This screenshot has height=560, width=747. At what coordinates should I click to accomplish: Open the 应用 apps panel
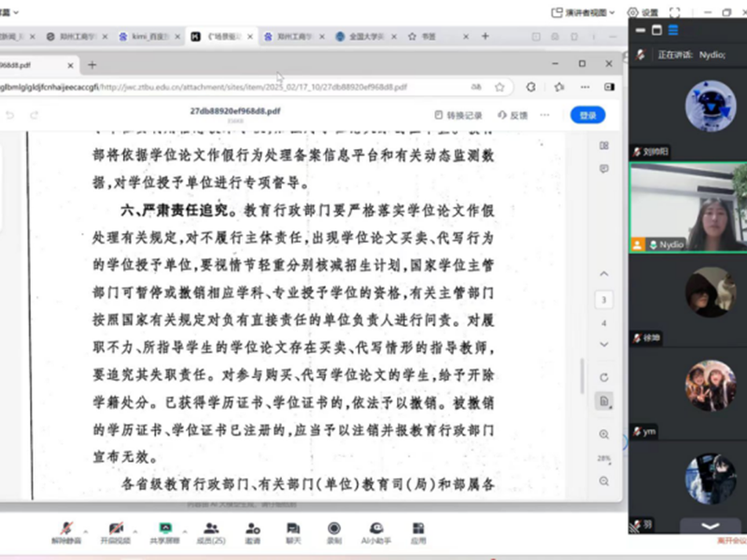click(x=418, y=529)
